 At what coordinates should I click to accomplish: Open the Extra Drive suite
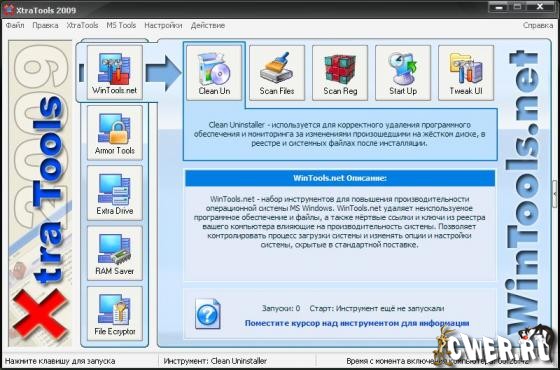[115, 193]
